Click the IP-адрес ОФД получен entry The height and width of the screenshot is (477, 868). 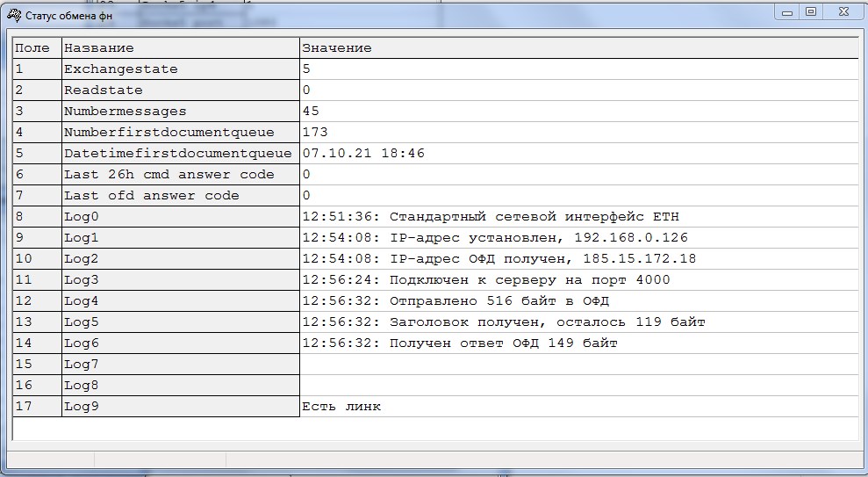pos(579,259)
